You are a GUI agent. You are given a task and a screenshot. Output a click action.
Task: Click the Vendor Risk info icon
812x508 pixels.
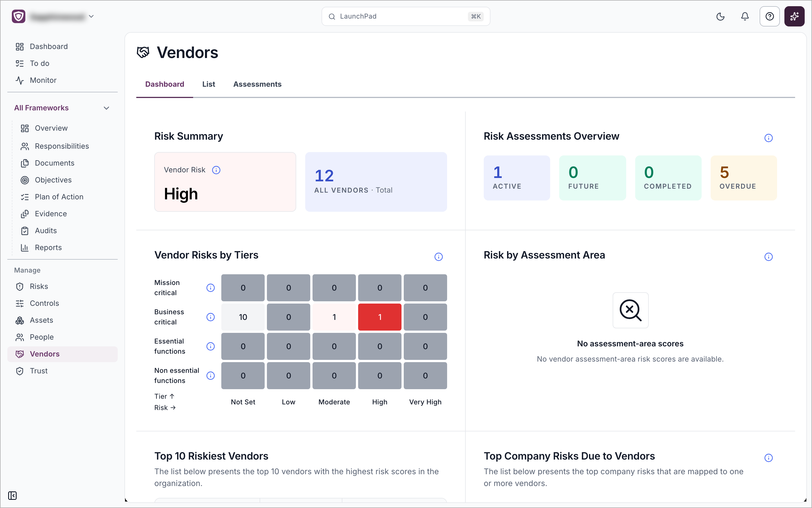coord(216,170)
